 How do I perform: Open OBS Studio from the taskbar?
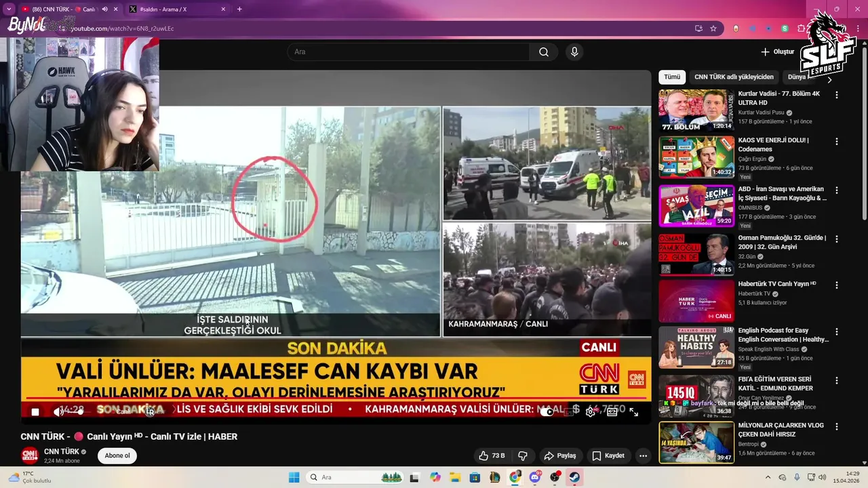(x=555, y=477)
